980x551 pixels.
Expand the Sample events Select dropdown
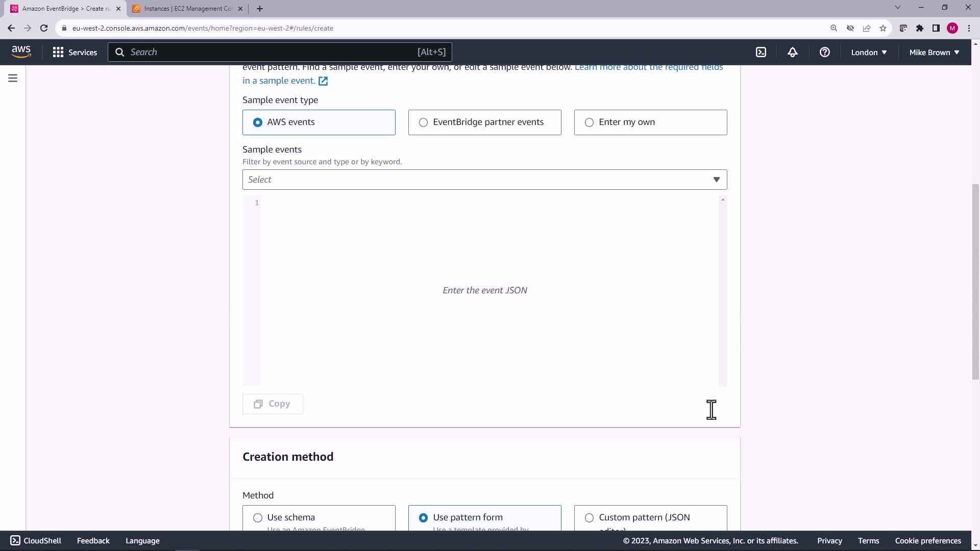point(484,180)
